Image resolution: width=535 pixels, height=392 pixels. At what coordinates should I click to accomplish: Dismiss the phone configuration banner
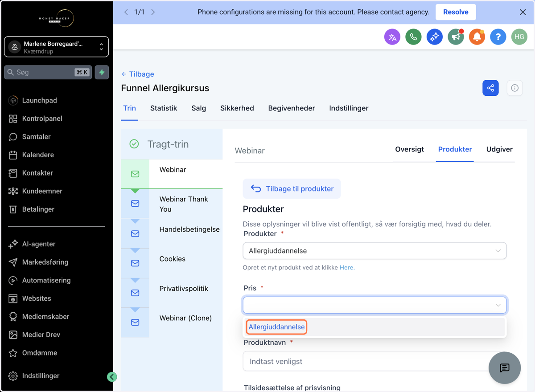click(x=523, y=12)
